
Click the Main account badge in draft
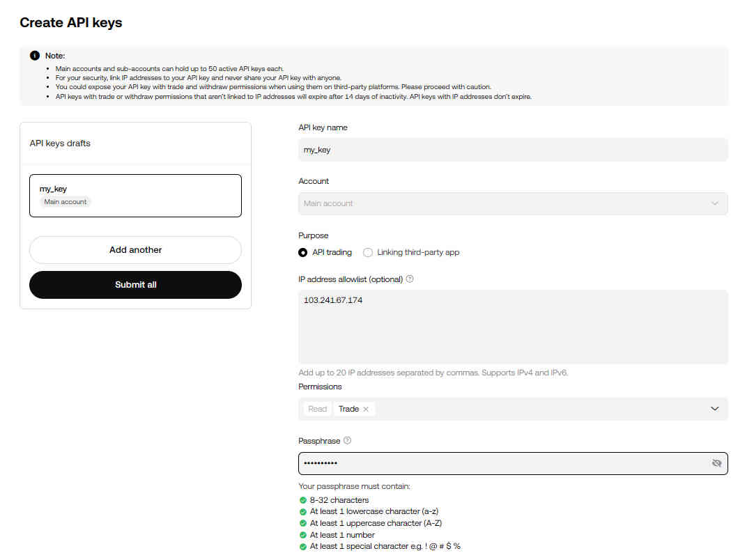click(x=66, y=202)
